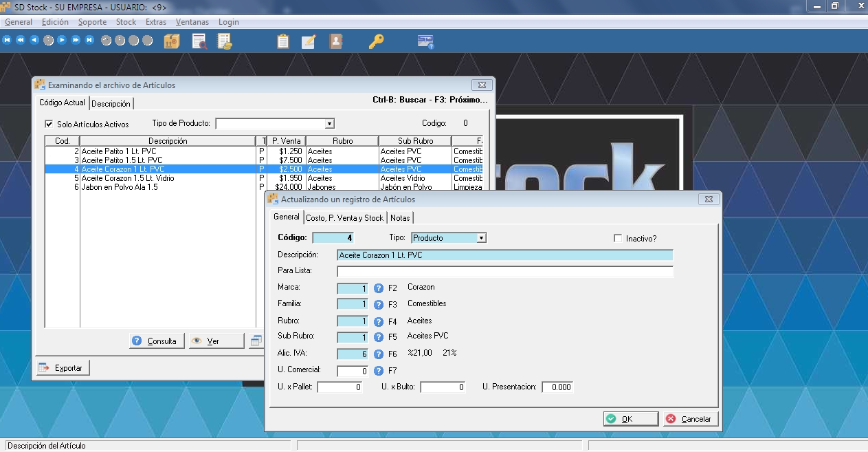Screen dimensions: 868x452
Task: Click the price list with coins icon
Action: pyautogui.click(x=224, y=41)
